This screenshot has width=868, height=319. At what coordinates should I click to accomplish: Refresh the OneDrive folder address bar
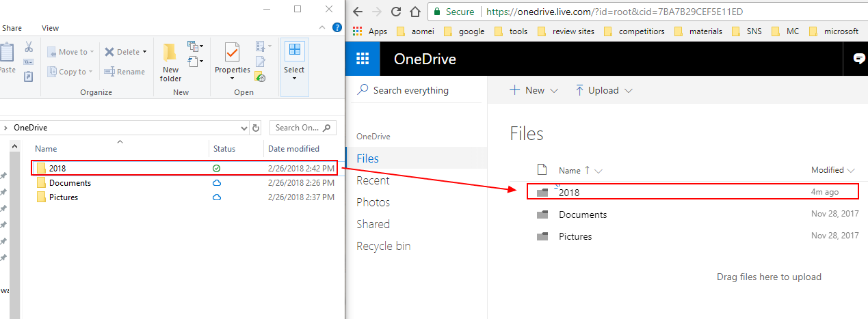click(x=256, y=128)
